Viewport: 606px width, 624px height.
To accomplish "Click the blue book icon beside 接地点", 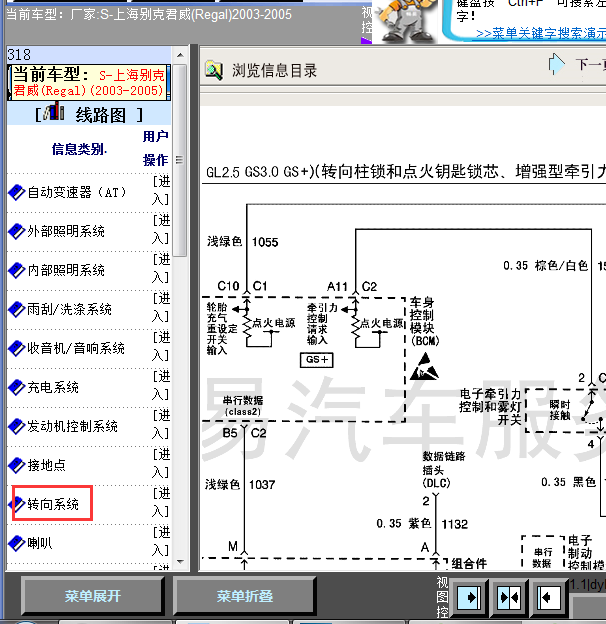I will [x=17, y=466].
